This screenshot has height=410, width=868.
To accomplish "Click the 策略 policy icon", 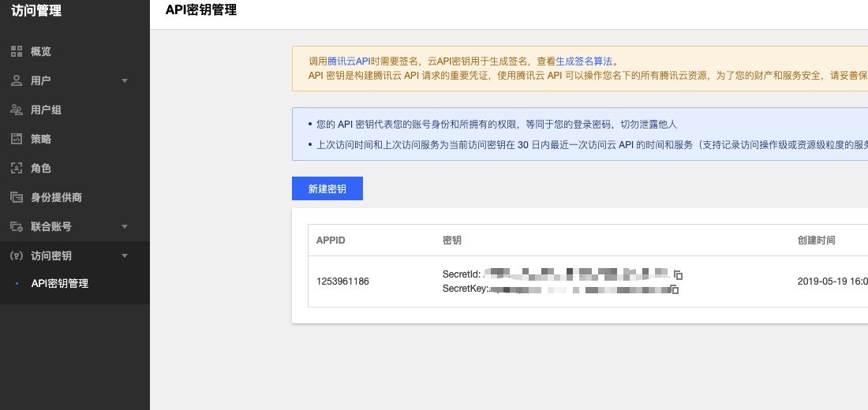I will 17,139.
